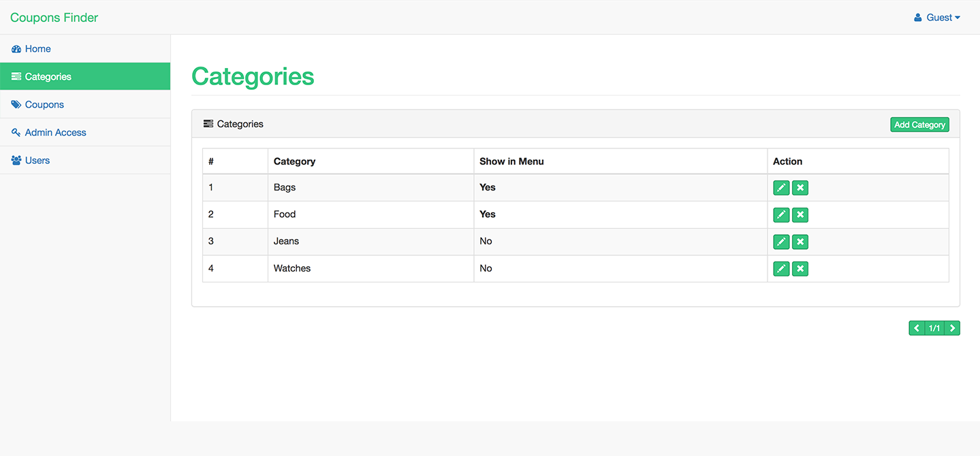Open the Guest user dropdown
The width and height of the screenshot is (980, 456).
pos(937,18)
